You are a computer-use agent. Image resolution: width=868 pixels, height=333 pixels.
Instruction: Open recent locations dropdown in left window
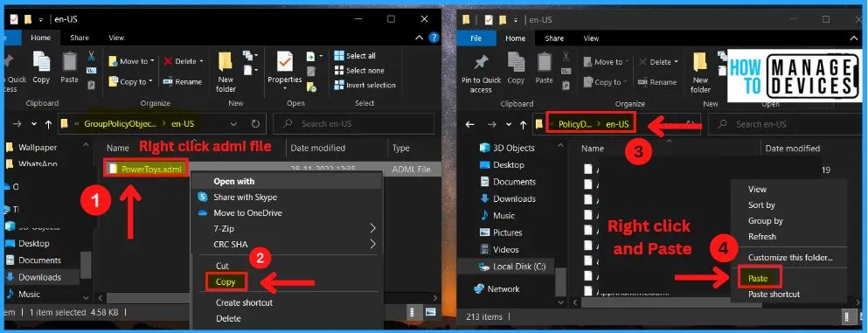pos(34,124)
